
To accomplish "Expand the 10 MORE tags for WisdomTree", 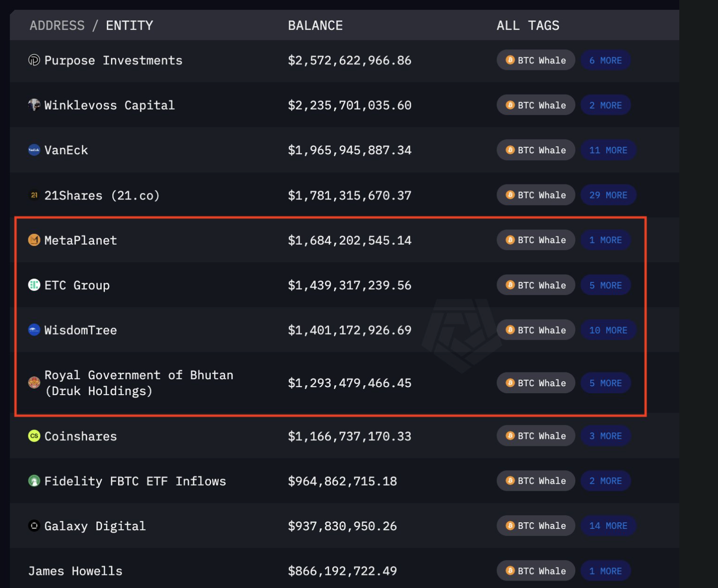I will pos(608,330).
